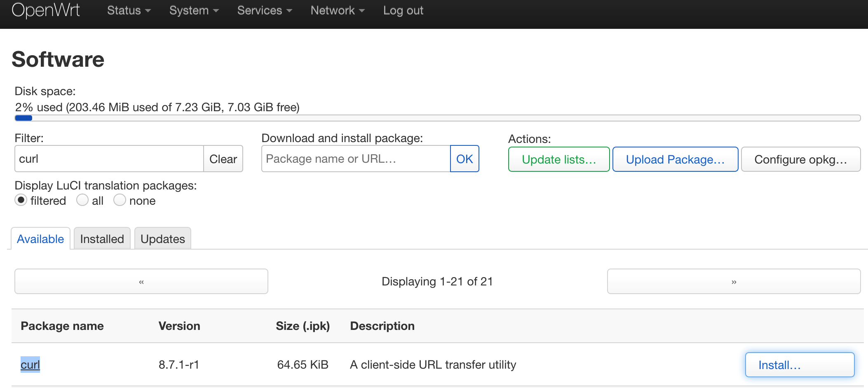Click the Package name column header

pos(62,326)
